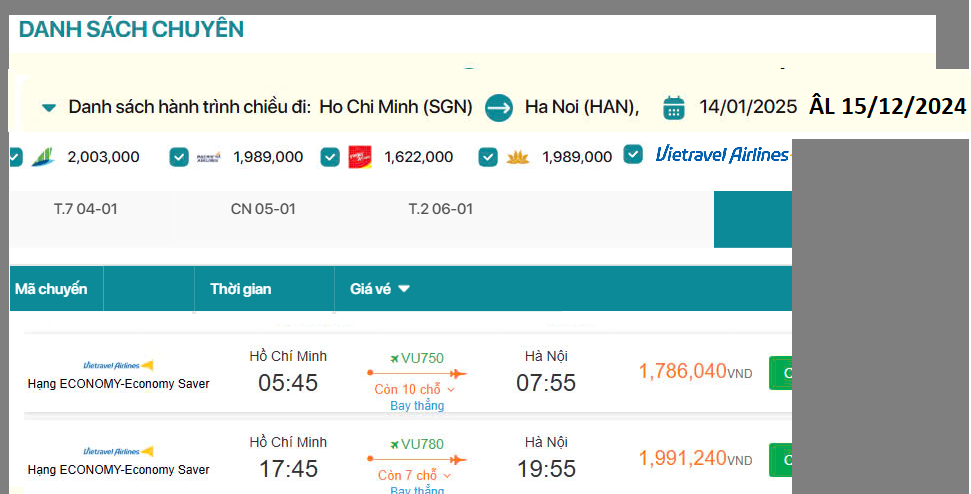This screenshot has width=971, height=494.
Task: Click the 'Bay thẳng' link under VU750
Action: [x=417, y=406]
